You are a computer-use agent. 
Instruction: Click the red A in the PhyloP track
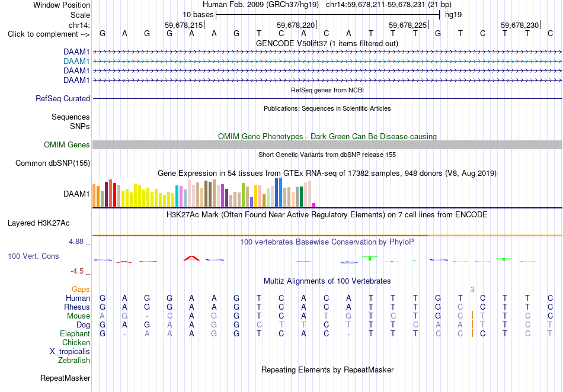click(192, 258)
